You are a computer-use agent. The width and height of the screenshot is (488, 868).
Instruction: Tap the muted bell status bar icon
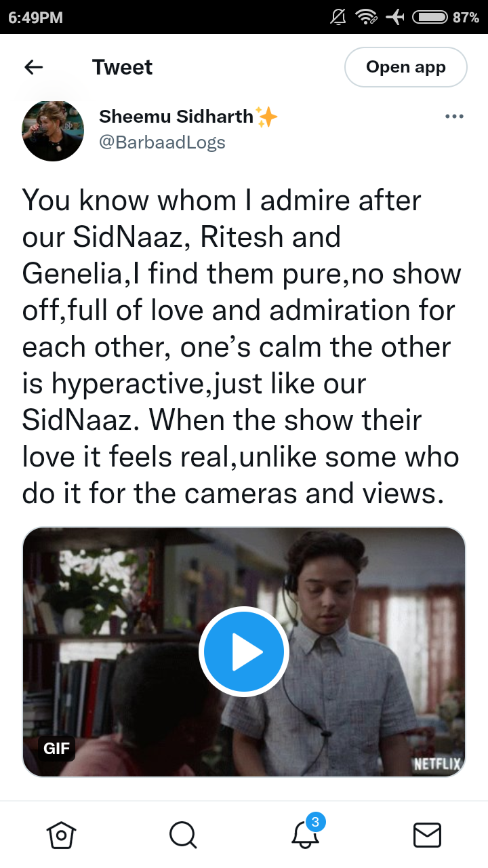point(338,18)
